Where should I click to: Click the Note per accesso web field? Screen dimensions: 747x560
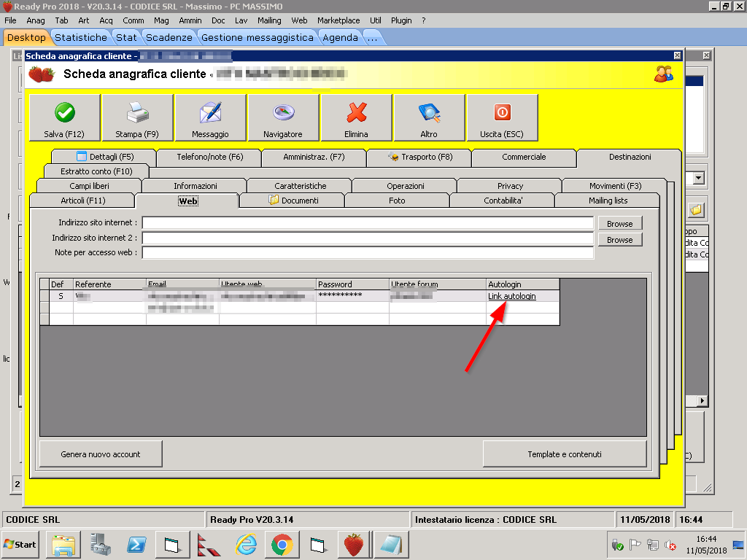click(368, 252)
